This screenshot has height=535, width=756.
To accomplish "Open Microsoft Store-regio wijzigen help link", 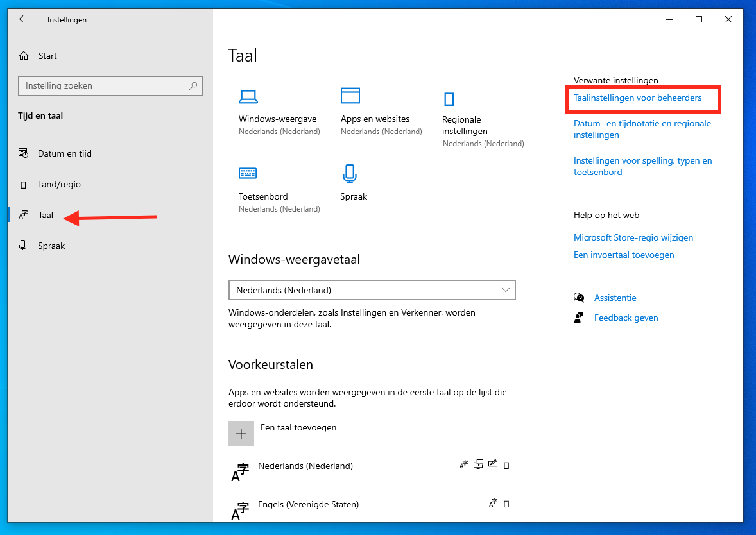I will click(633, 237).
